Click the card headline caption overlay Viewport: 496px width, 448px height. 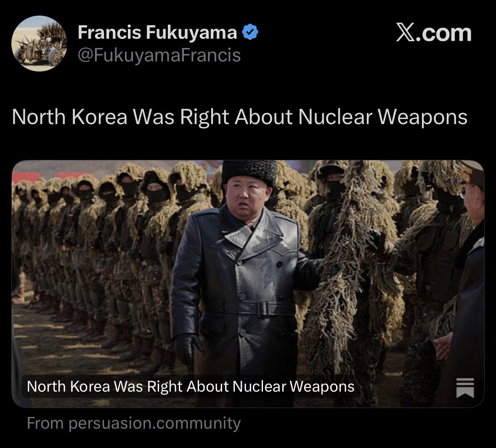click(191, 386)
